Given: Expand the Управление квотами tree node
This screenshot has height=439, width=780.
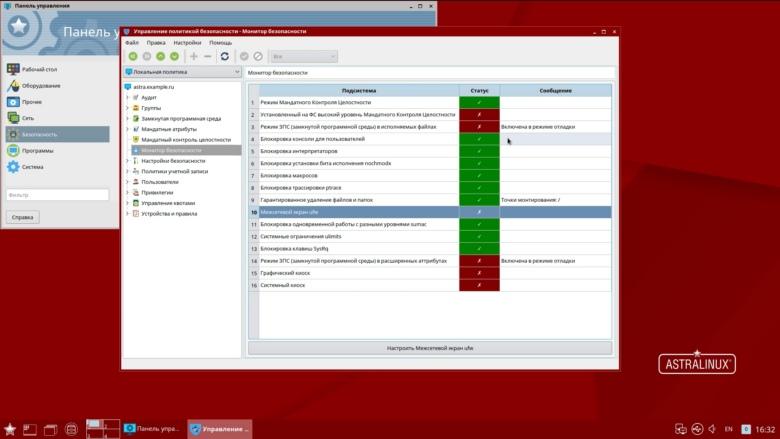Looking at the screenshot, I should pos(127,203).
